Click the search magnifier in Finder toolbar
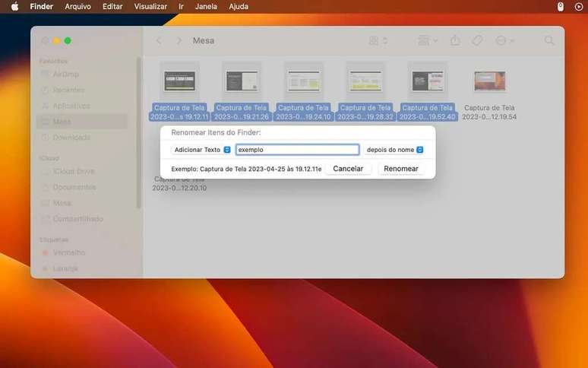The width and height of the screenshot is (588, 368). [x=549, y=40]
